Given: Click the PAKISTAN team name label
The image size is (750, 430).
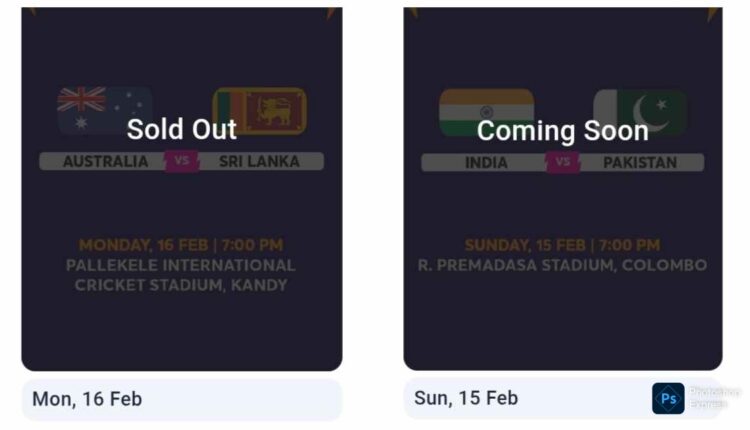Looking at the screenshot, I should pos(640,162).
